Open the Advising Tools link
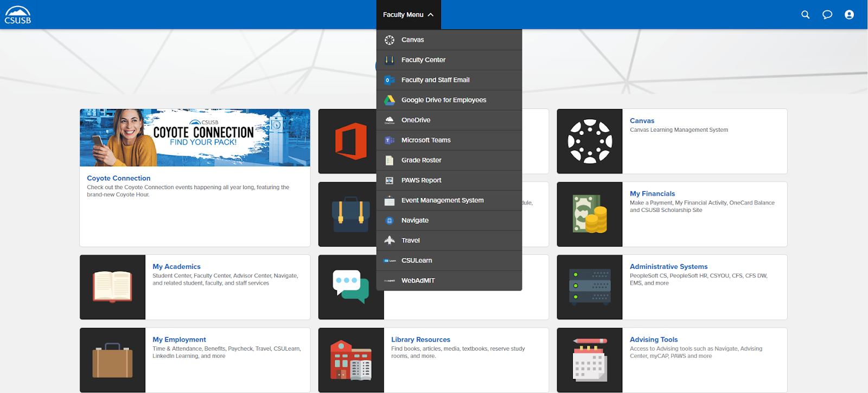This screenshot has height=393, width=868. 654,340
